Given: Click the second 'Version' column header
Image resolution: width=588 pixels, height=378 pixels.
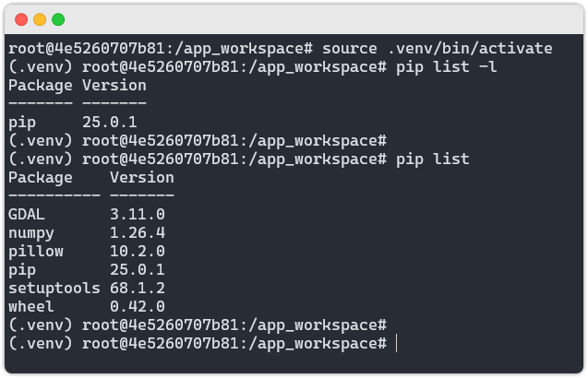Looking at the screenshot, I should click(x=142, y=178).
